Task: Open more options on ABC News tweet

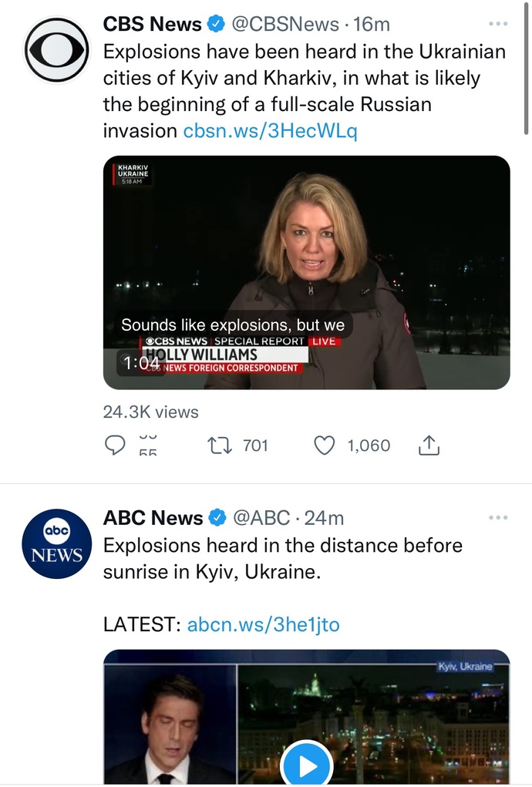Action: 498,517
